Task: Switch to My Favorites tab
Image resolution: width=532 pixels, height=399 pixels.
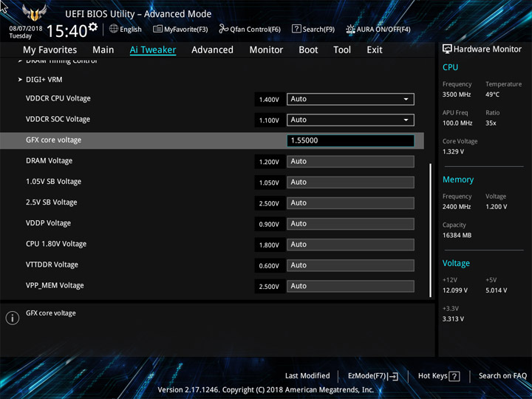Action: (x=50, y=50)
